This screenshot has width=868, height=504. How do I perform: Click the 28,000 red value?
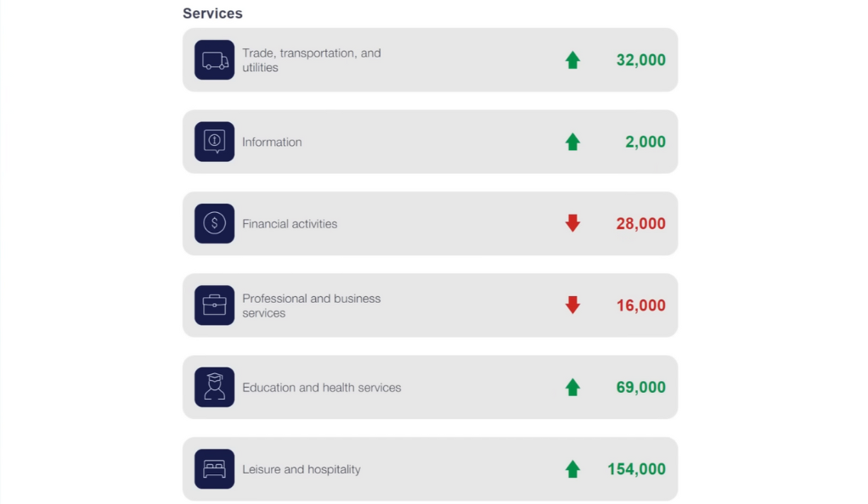point(641,223)
